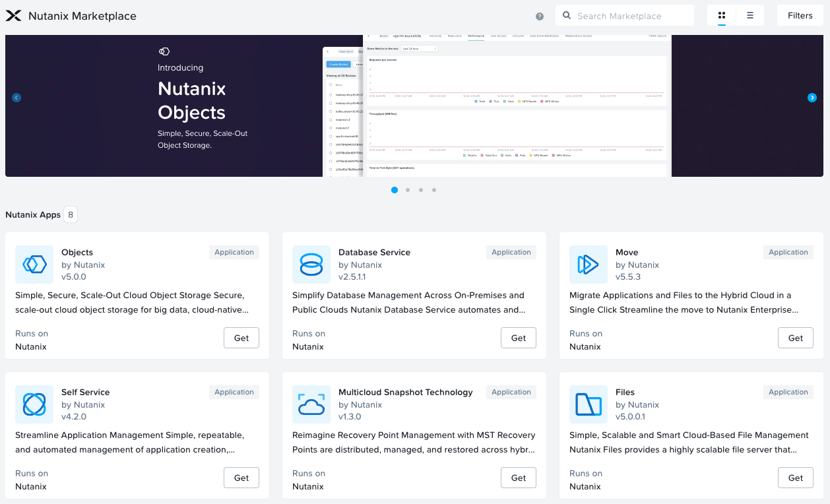Open the Move app title

pyautogui.click(x=627, y=252)
